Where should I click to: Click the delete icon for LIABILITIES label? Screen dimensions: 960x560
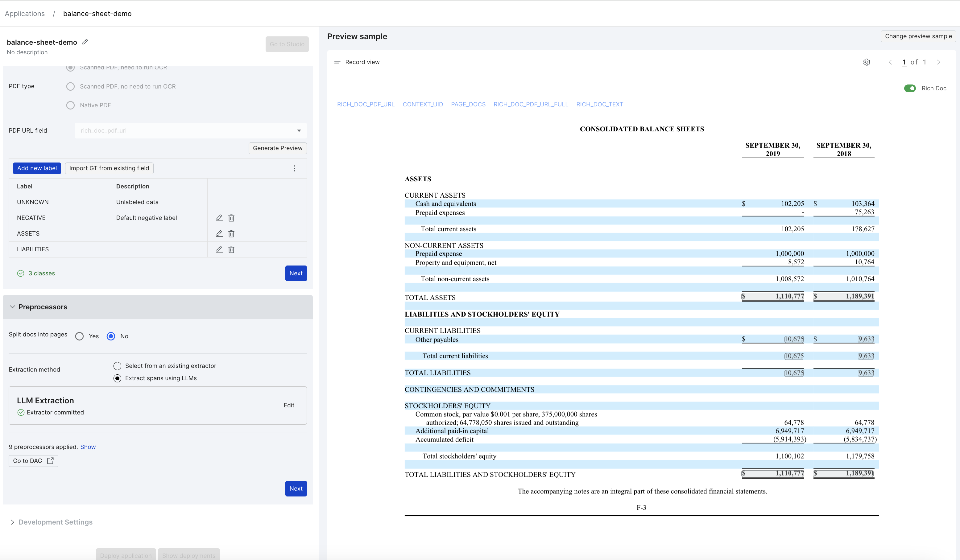pos(231,249)
